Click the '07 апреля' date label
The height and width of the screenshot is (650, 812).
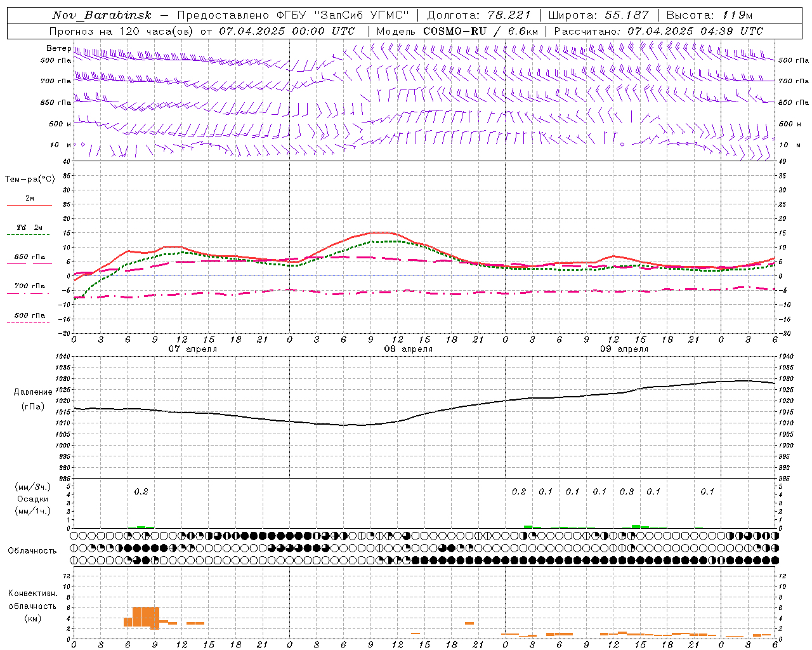192,349
